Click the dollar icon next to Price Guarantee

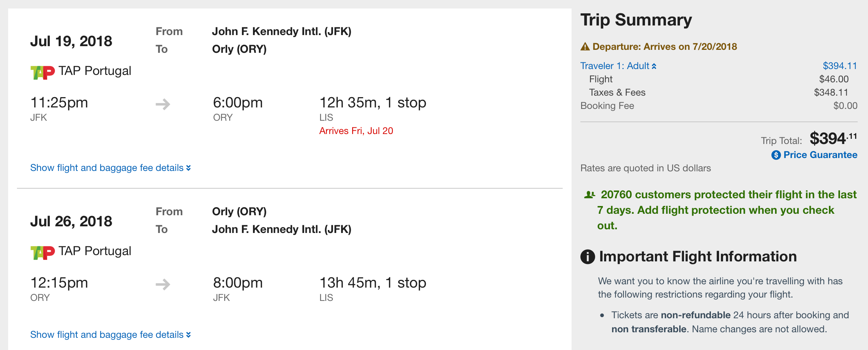point(776,155)
